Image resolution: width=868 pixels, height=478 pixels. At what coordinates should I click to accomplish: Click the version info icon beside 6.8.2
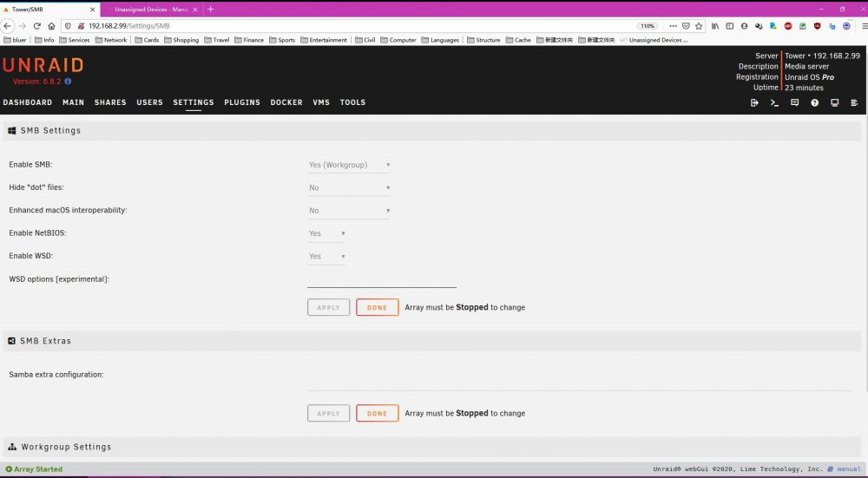click(68, 82)
